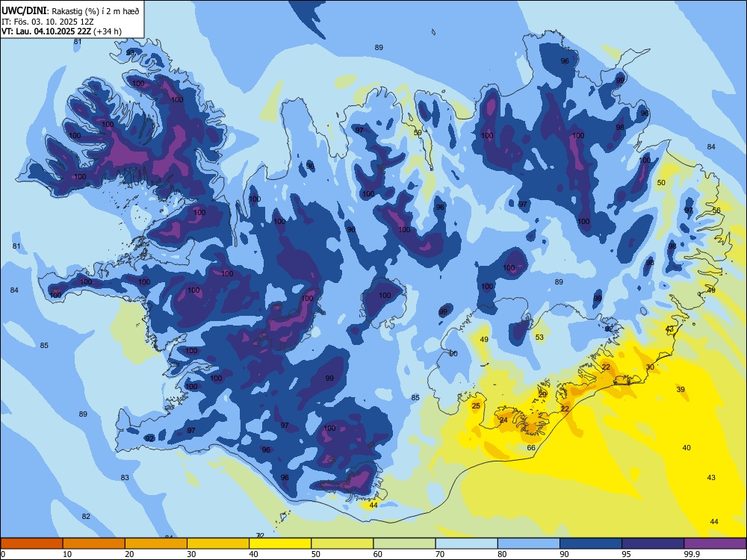Pick the 20–30 amber legend swatch

pyautogui.click(x=156, y=544)
